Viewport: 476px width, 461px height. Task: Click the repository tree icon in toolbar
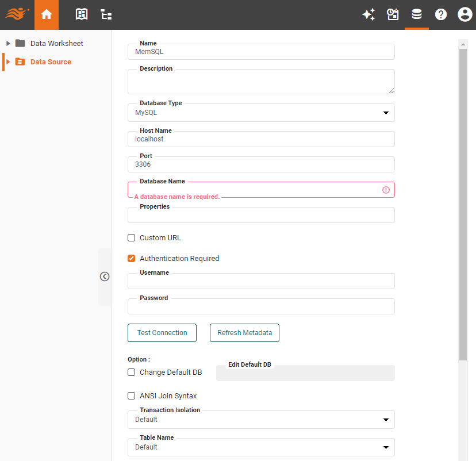coord(106,14)
